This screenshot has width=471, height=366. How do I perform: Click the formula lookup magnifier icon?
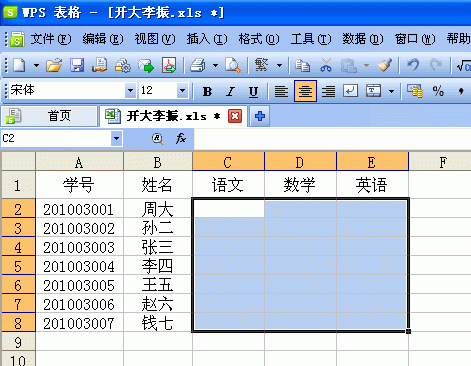point(158,138)
